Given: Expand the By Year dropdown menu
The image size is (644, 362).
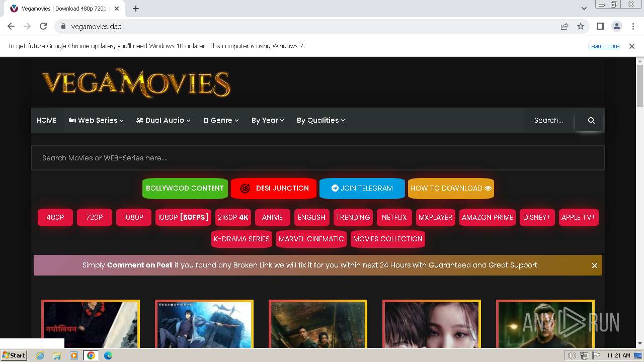Looking at the screenshot, I should (x=268, y=120).
